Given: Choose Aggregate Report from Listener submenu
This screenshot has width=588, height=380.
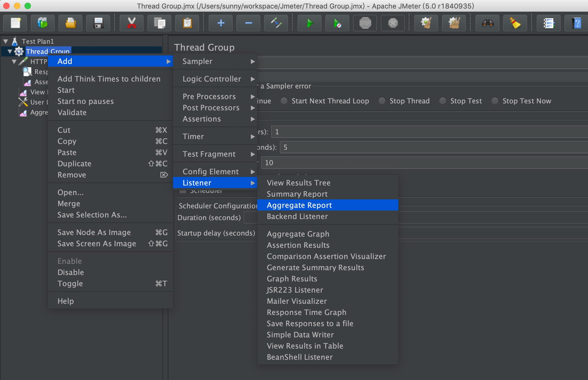Looking at the screenshot, I should tap(299, 205).
